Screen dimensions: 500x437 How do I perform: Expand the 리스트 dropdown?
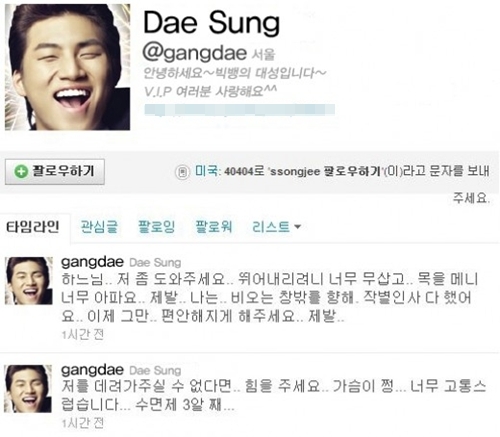pos(276,227)
